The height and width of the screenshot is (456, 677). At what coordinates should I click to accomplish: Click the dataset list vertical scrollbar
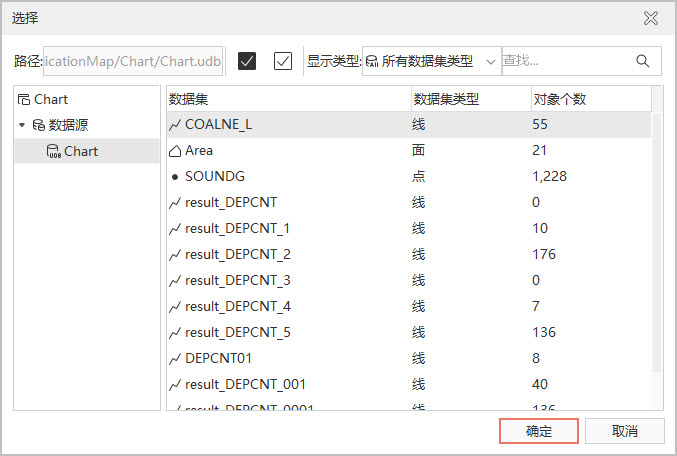[x=657, y=240]
